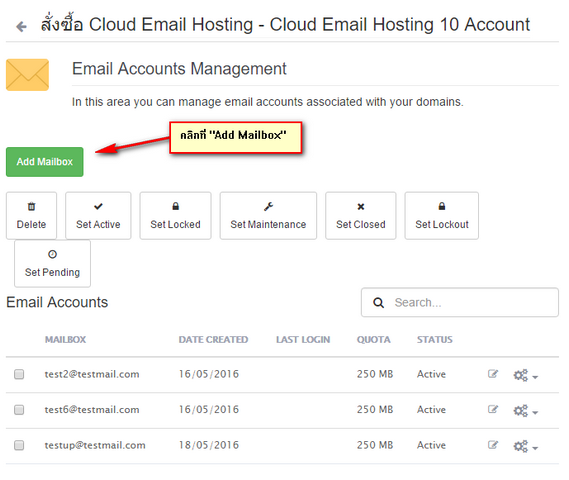Click the Email Accounts section heading
This screenshot has width=569, height=480.
(x=57, y=302)
